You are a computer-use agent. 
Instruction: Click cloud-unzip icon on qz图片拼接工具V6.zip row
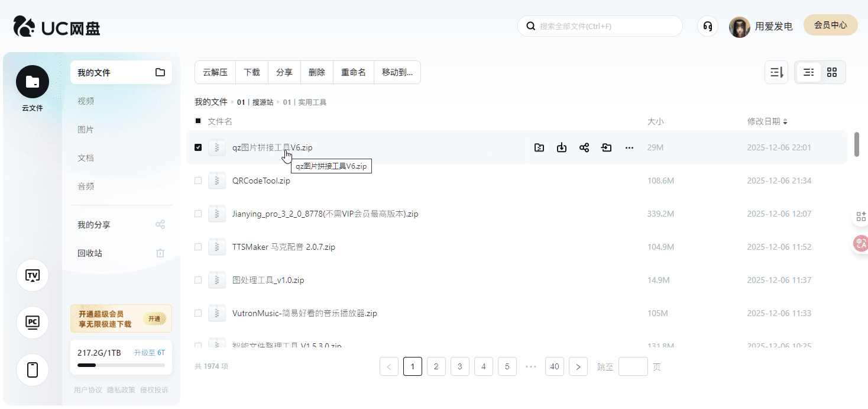coord(539,147)
